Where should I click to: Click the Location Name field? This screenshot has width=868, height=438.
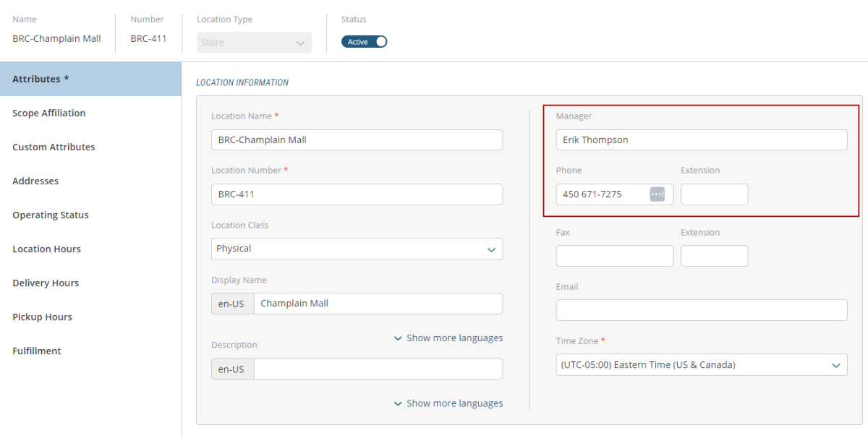click(x=357, y=139)
